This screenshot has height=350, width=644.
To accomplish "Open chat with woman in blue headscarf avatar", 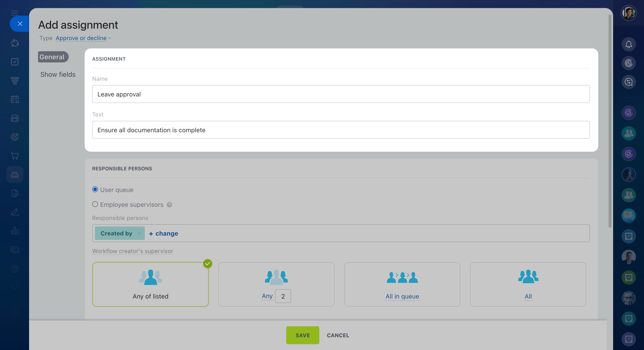I will 629,174.
